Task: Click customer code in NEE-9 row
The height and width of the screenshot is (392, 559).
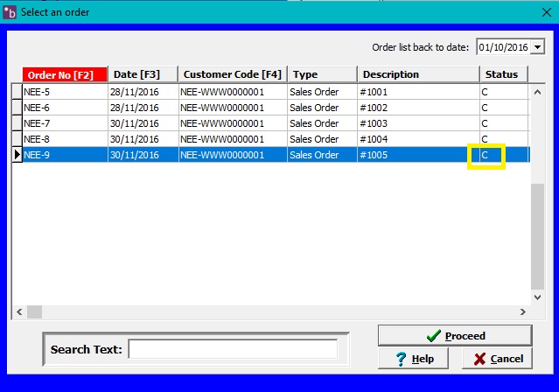Action: coord(222,155)
